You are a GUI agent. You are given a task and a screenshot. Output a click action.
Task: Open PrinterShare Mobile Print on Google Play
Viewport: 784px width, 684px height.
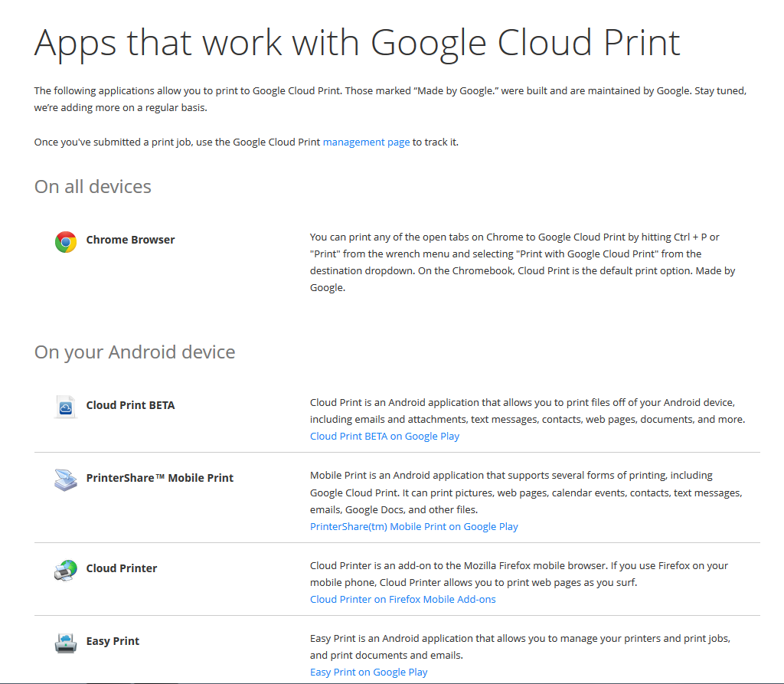[413, 526]
